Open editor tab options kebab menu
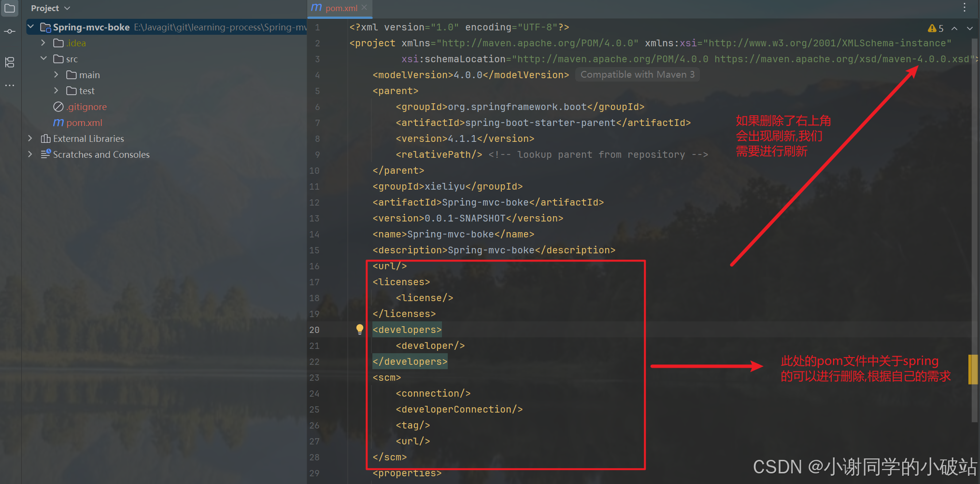 tap(965, 8)
